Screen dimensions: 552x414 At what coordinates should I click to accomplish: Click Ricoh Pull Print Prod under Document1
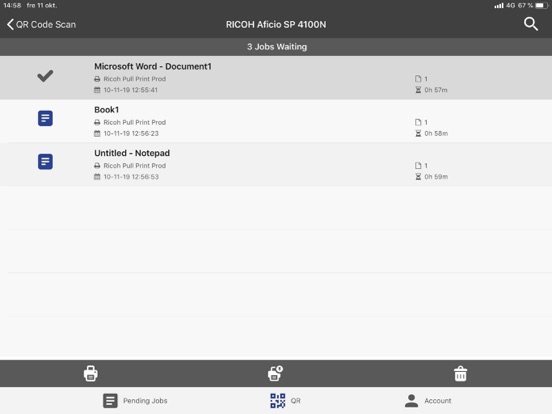coord(134,79)
